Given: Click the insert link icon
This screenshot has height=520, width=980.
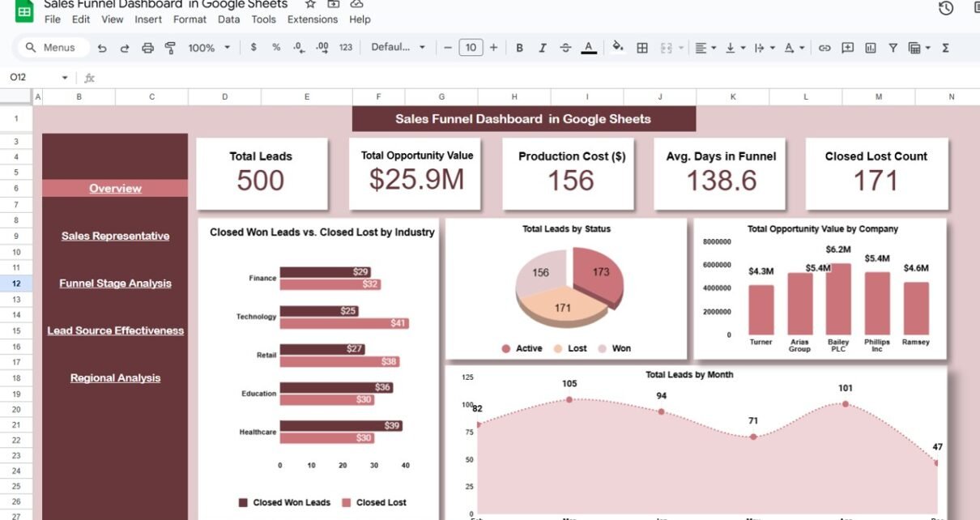Looking at the screenshot, I should click(x=824, y=48).
